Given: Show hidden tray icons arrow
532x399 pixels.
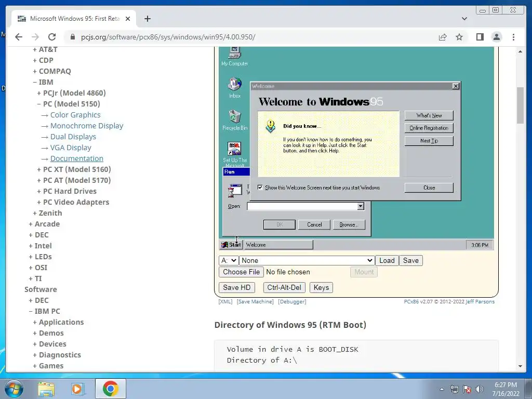Looking at the screenshot, I should click(442, 389).
